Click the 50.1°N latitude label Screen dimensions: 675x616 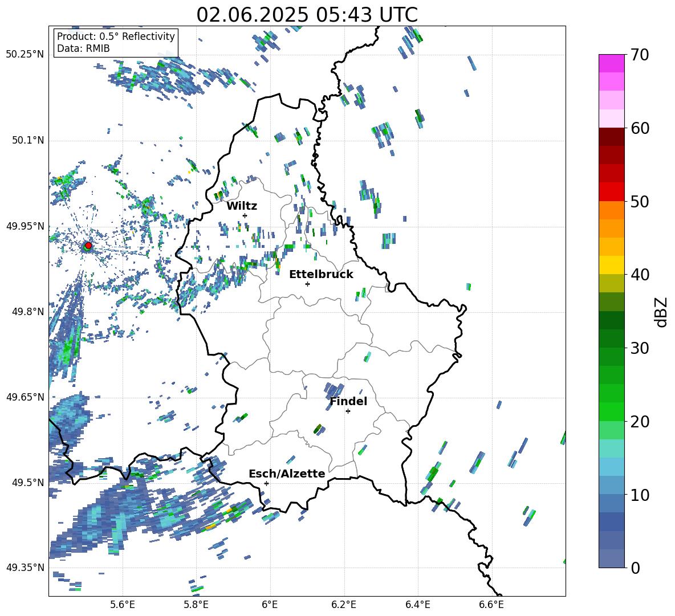28,140
